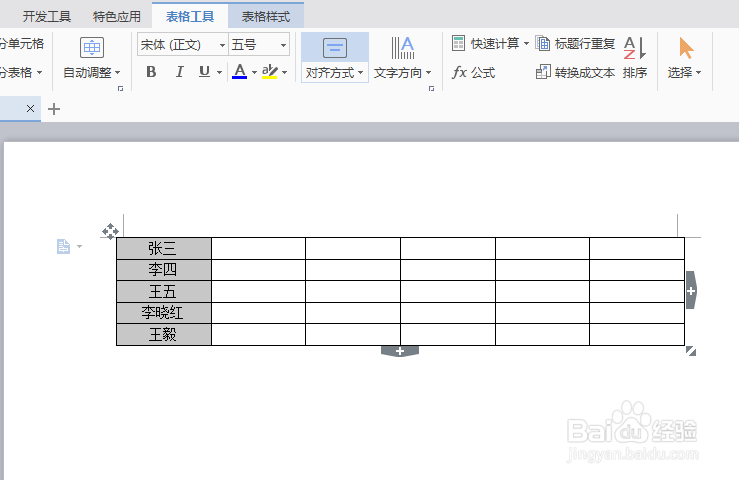Open the 拆分表格 dropdown, label cut off as 分表格
739x480 pixels.
pos(21,73)
